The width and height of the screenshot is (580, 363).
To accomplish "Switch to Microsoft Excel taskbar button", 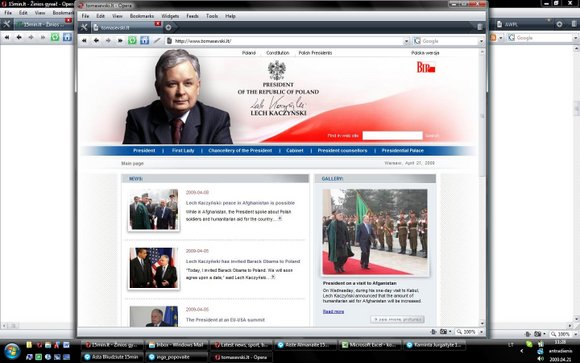I will [x=370, y=345].
